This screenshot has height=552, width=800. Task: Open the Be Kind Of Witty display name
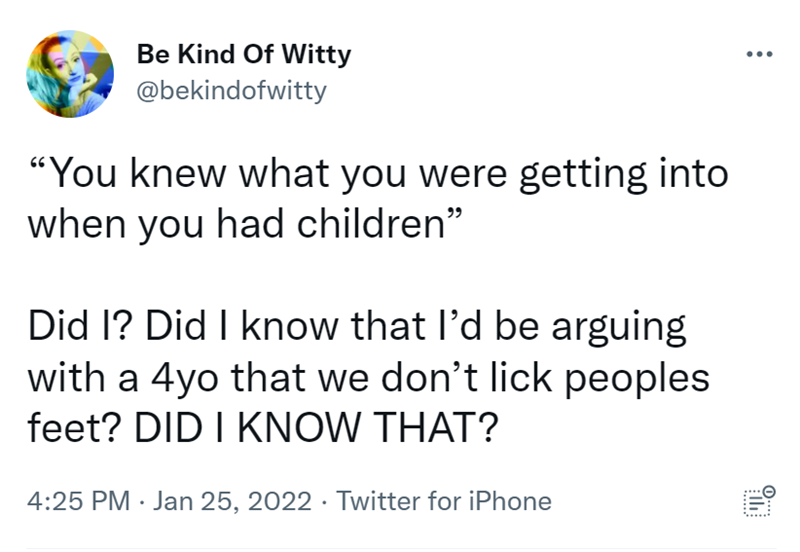point(242,54)
